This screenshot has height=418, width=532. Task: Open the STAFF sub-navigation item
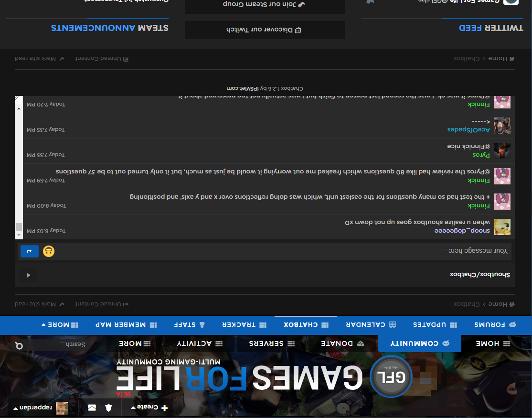pyautogui.click(x=189, y=325)
